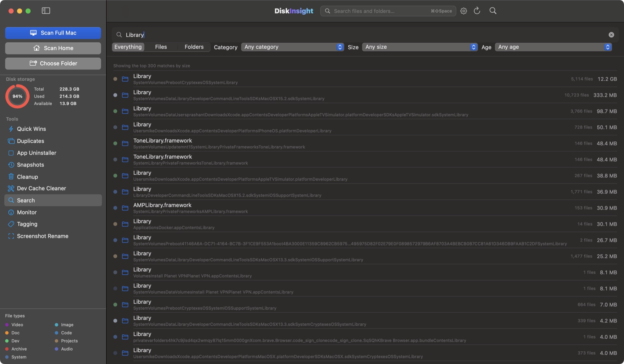The height and width of the screenshot is (364, 624).
Task: Select the 25.2 MB MacOSX13.3 Library row
Action: pos(365,256)
